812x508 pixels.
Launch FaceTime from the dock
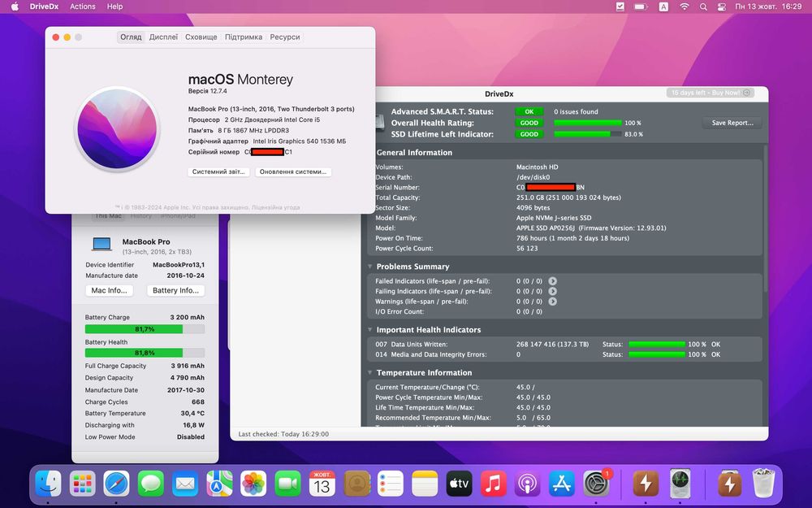click(x=287, y=484)
